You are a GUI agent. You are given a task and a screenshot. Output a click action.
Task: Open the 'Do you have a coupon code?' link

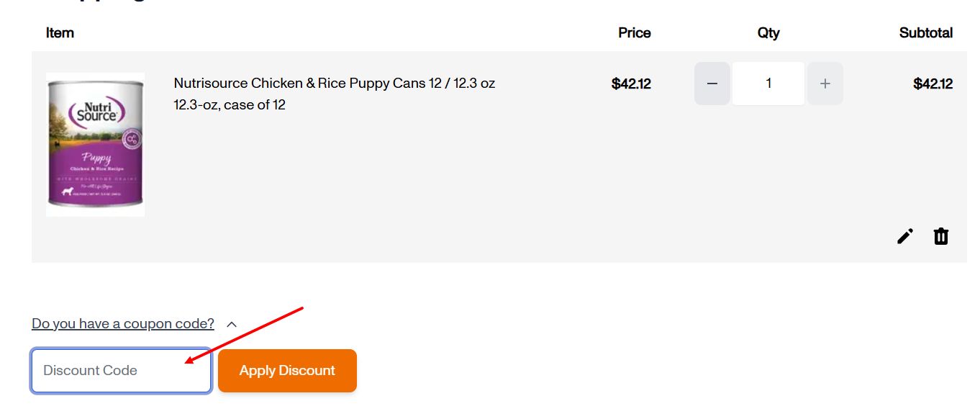click(x=121, y=323)
